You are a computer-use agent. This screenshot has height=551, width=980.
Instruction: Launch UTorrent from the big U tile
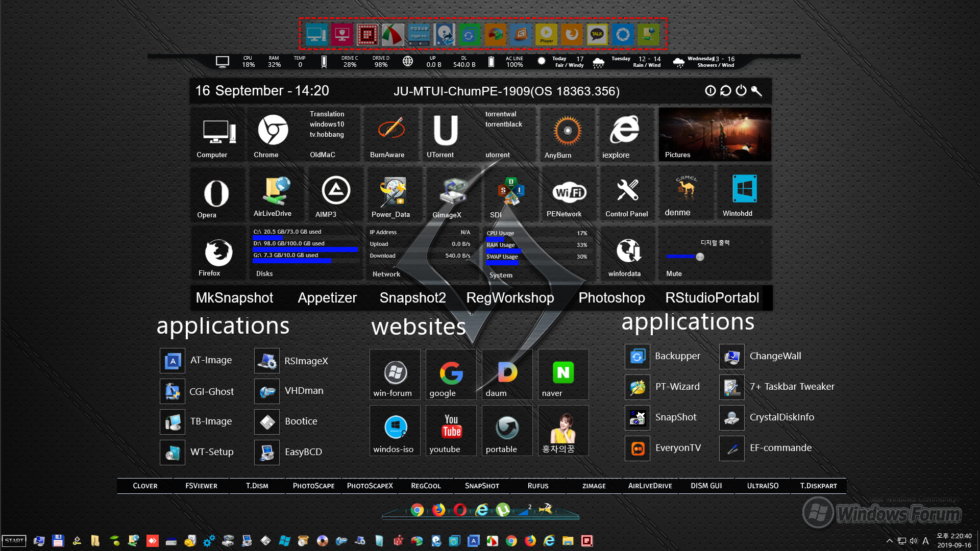446,135
